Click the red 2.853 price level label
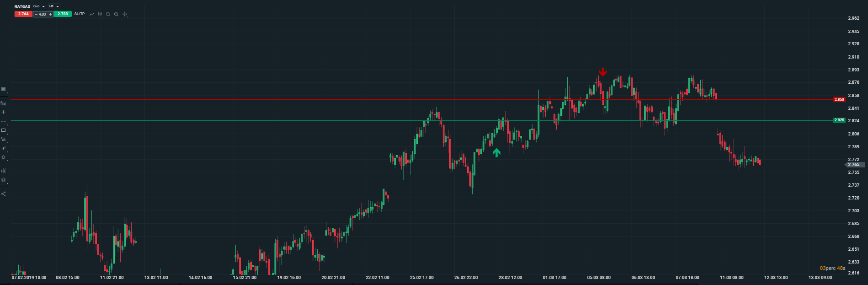868x285 pixels. click(839, 99)
